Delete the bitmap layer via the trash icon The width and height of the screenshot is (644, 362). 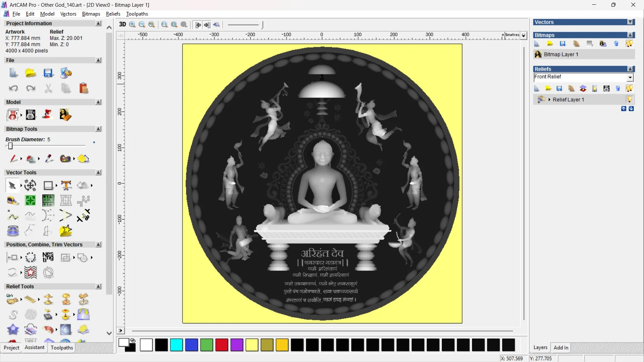pos(616,44)
